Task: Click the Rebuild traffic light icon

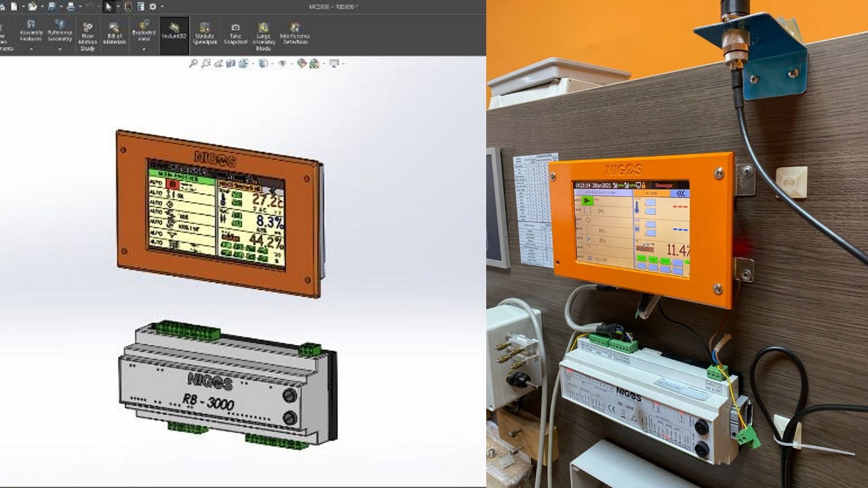Action: point(127,6)
